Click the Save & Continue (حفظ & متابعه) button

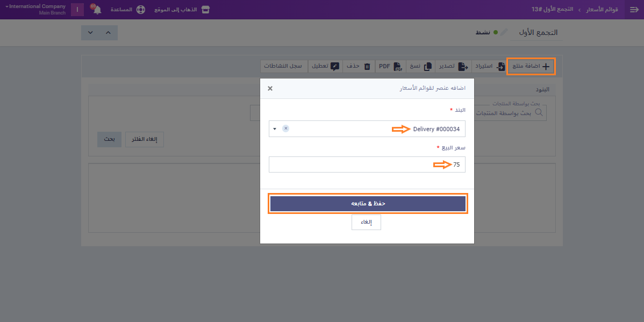(368, 204)
